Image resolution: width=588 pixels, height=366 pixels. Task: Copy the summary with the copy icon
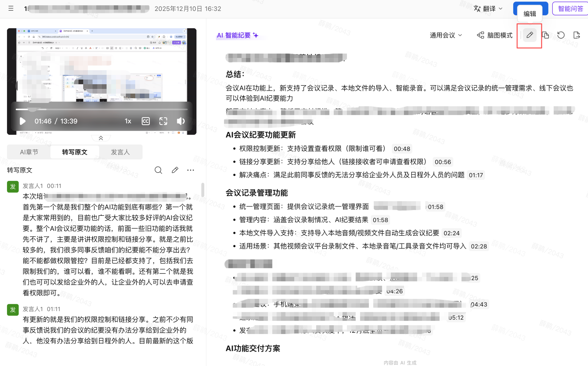coord(545,35)
